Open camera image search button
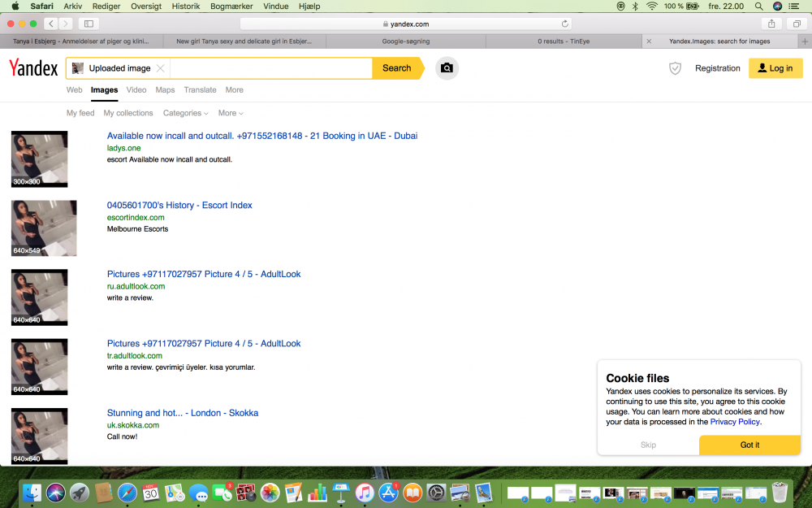The width and height of the screenshot is (812, 508). (x=447, y=68)
